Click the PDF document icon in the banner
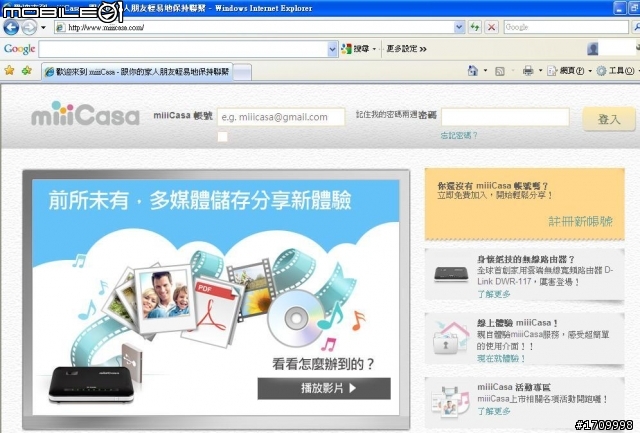 point(214,311)
